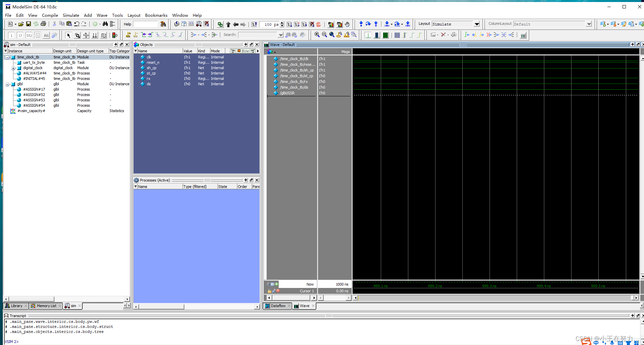644x345 pixels.
Task: Click the hand icon in the top toolbar
Action: click(x=347, y=24)
